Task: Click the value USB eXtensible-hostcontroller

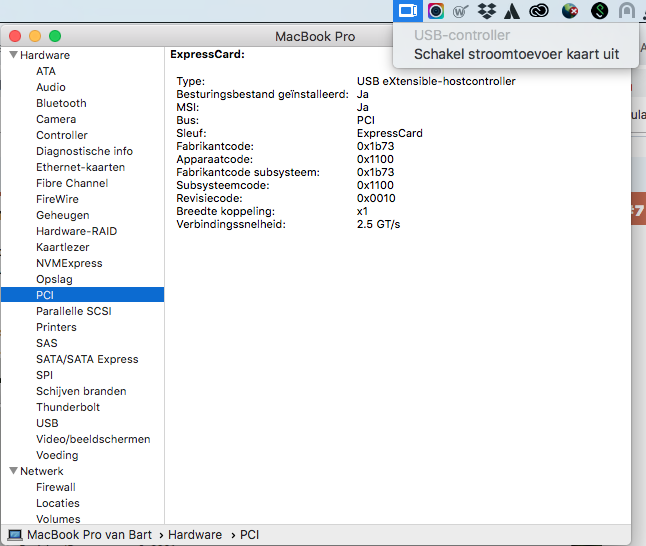Action: tap(436, 81)
